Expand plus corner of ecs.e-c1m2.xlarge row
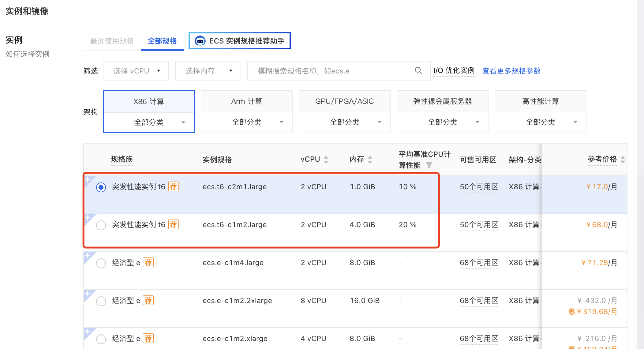The width and height of the screenshot is (644, 349). [88, 332]
